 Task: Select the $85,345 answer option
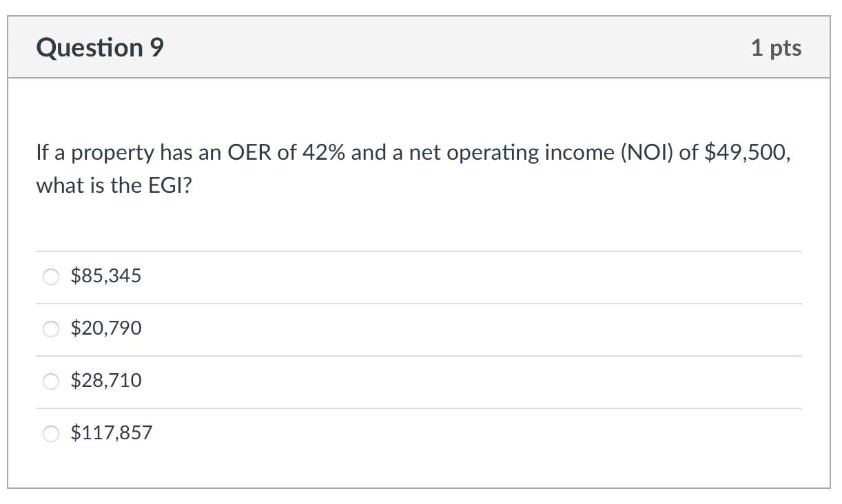point(50,277)
